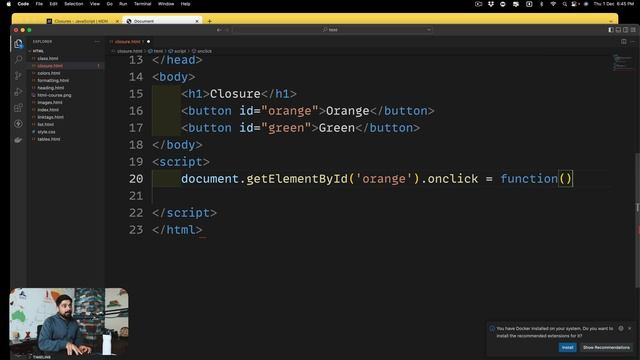Image resolution: width=640 pixels, height=360 pixels.
Task: Click the Wi-Fi icon in the macOS menu bar
Action: click(553, 4)
